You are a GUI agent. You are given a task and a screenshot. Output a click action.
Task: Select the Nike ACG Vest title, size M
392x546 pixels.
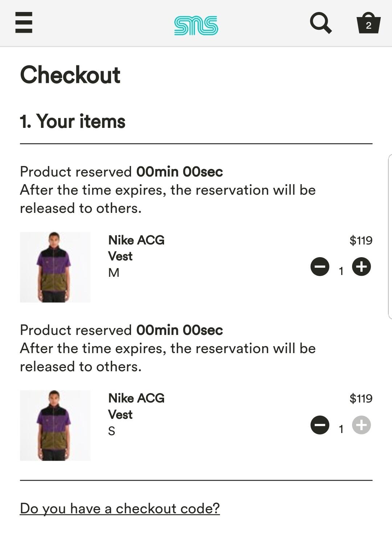[x=136, y=248]
